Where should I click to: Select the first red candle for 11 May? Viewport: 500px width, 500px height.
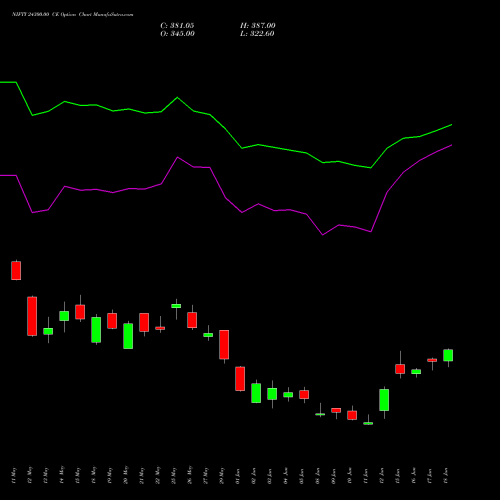pyautogui.click(x=16, y=270)
